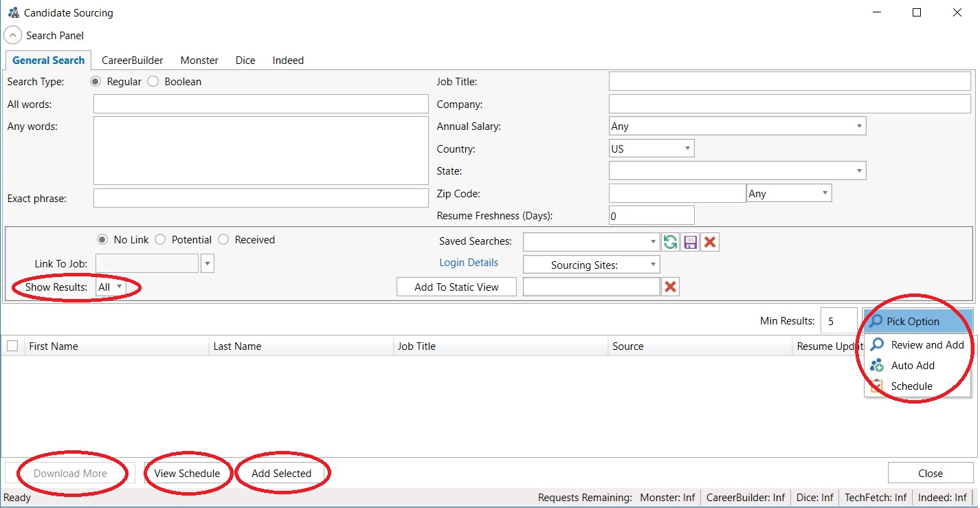The image size is (980, 508).
Task: Click the Min Results number field
Action: pyautogui.click(x=838, y=321)
